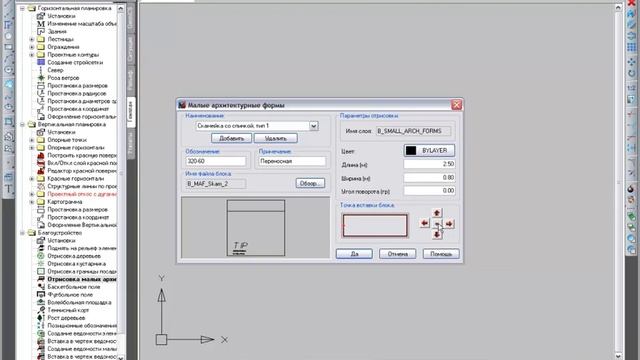
Task: Expand the 'Картограмма' folder
Action: tap(32, 202)
